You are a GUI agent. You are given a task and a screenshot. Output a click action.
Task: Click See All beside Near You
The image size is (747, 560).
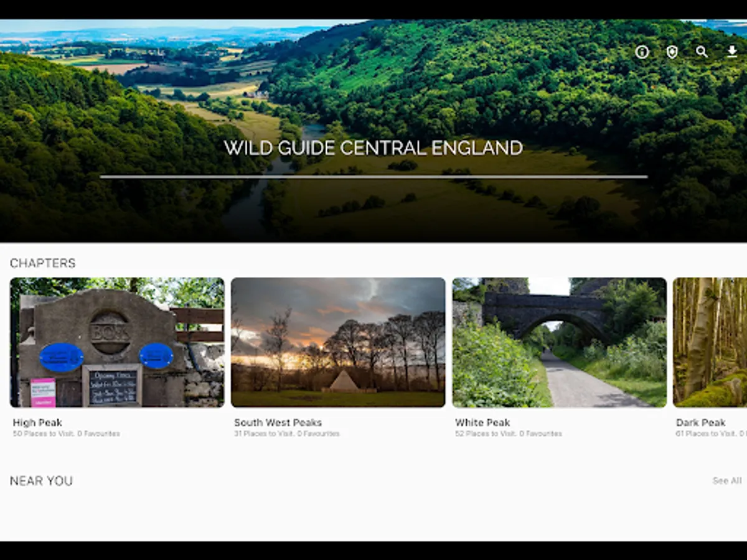tap(727, 480)
